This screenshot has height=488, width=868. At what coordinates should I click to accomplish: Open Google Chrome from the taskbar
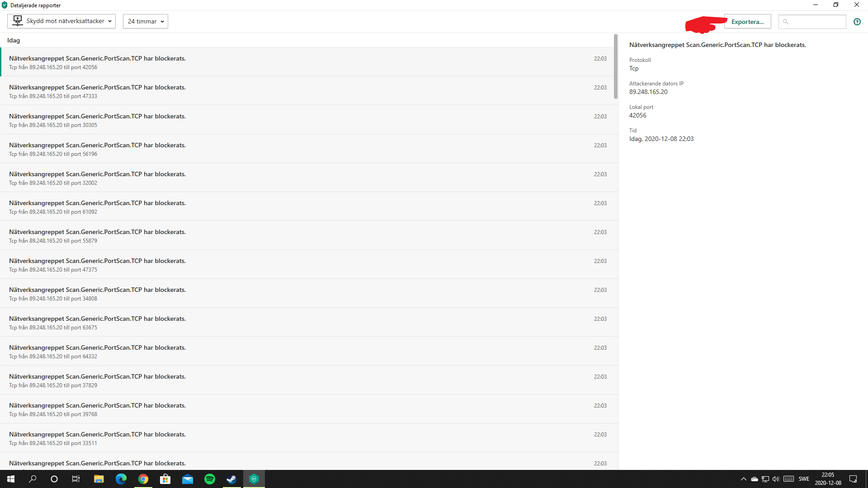[143, 479]
